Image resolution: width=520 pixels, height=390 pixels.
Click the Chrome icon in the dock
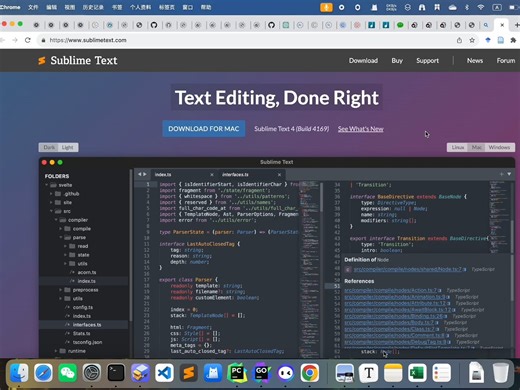310,373
